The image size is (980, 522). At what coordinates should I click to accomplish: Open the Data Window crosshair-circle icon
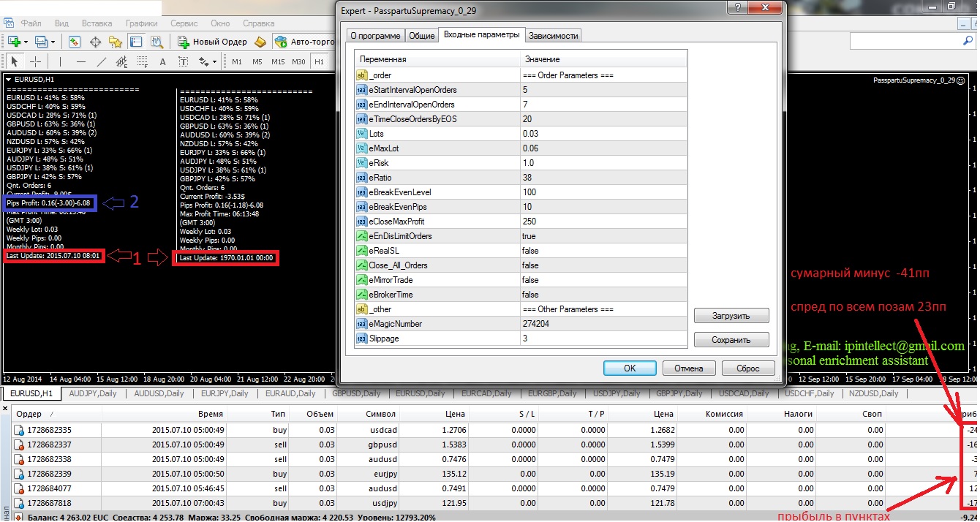pos(95,42)
